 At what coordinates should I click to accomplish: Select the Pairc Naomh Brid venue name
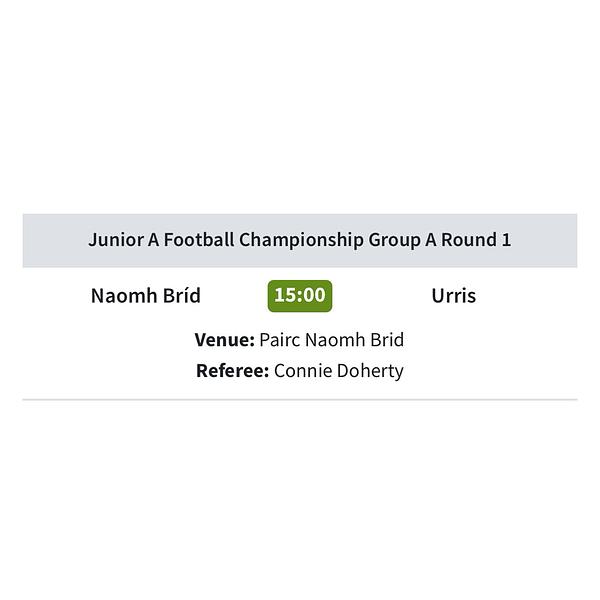pos(332,340)
